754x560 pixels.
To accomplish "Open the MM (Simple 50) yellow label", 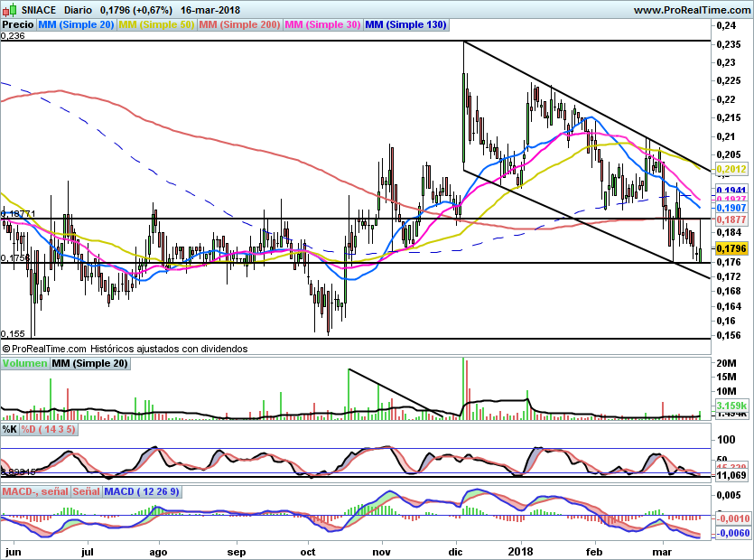I will tap(156, 24).
